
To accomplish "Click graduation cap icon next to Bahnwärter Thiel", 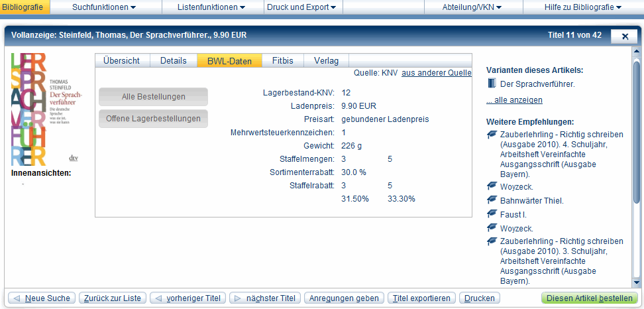I will point(492,200).
